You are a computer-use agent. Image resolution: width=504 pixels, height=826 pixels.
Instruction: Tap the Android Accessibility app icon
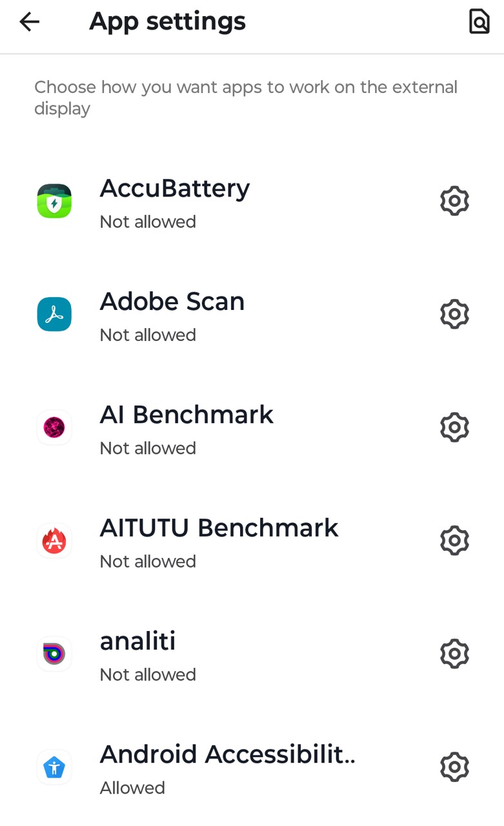[54, 767]
